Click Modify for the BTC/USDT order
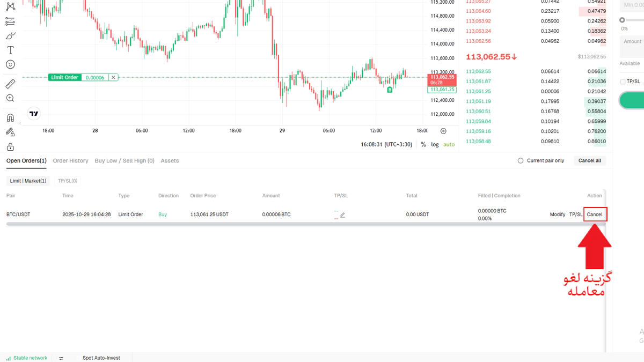 [557, 215]
